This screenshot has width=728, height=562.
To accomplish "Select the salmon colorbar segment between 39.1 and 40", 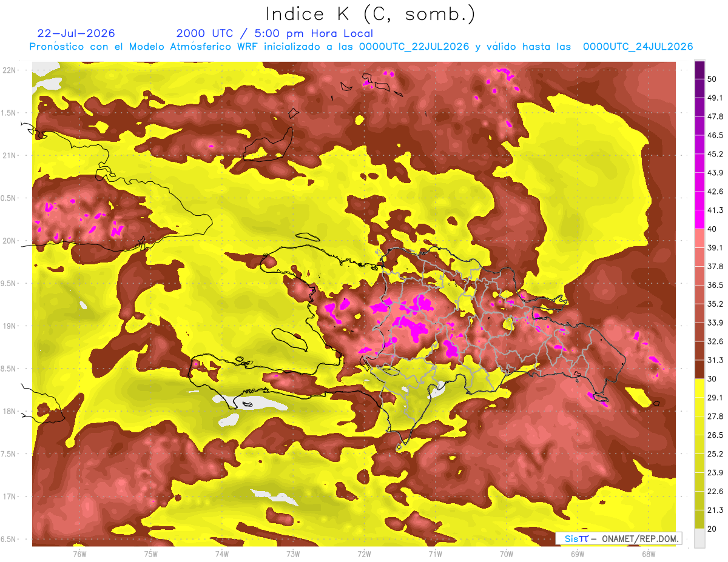I will coord(699,238).
